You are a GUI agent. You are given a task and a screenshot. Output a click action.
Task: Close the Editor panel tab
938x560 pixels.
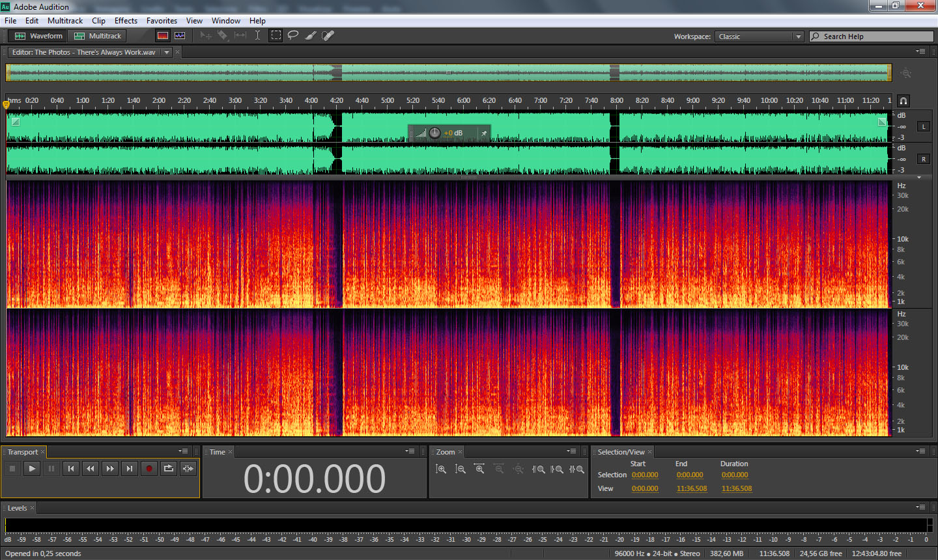(177, 52)
